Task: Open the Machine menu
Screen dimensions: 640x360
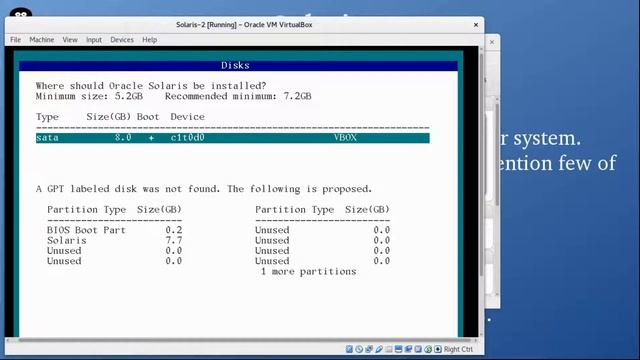Action: coord(42,40)
